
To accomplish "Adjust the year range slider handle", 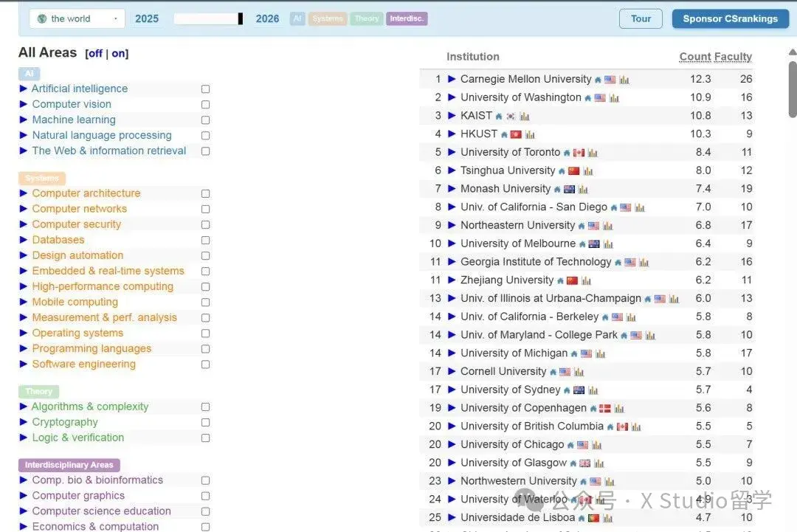I will click(241, 18).
